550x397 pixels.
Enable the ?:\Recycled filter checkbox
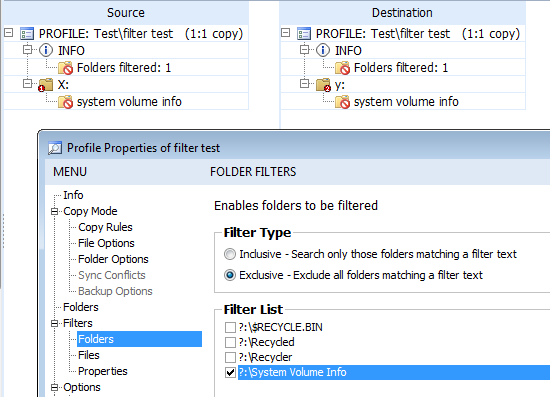point(230,342)
